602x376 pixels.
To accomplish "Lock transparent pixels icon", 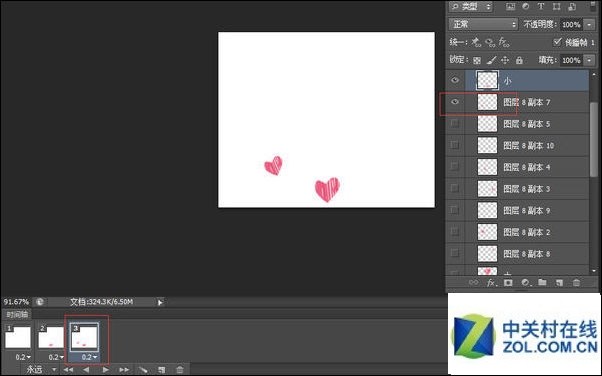I will pos(477,60).
